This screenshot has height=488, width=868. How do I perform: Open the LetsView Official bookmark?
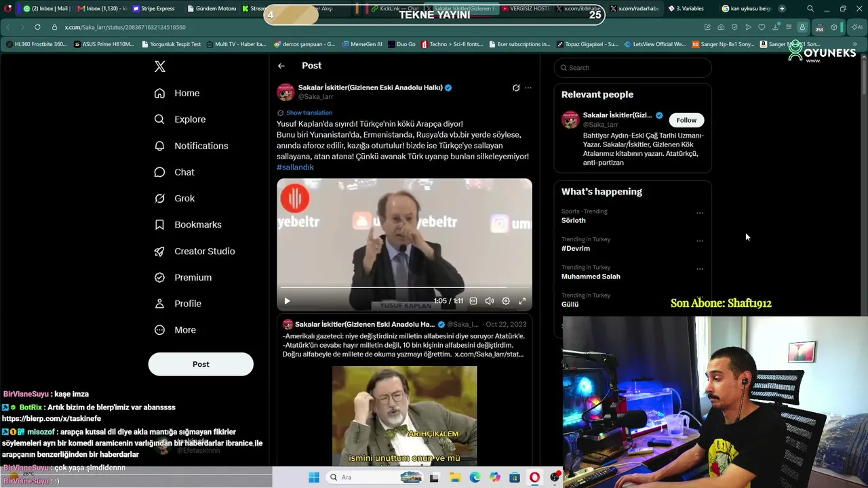coord(655,45)
